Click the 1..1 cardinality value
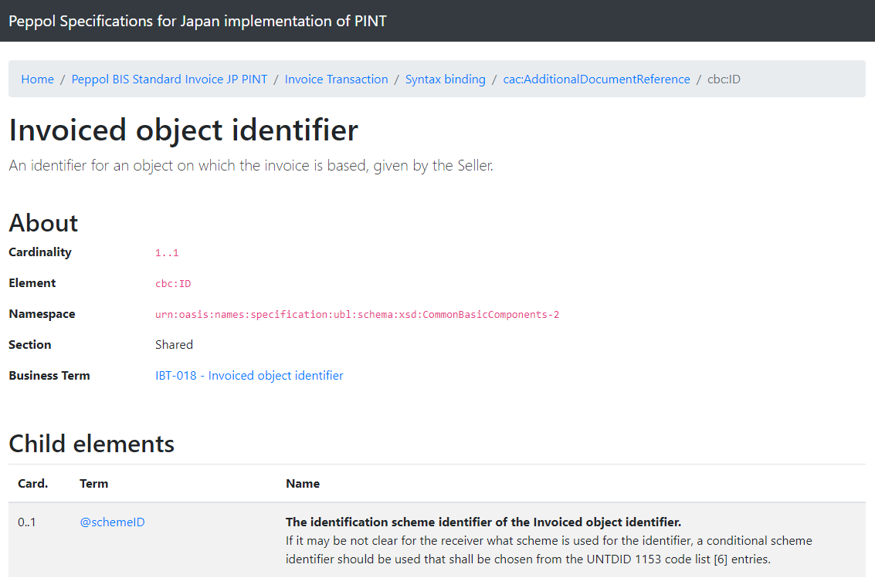The image size is (875, 588). (x=167, y=253)
